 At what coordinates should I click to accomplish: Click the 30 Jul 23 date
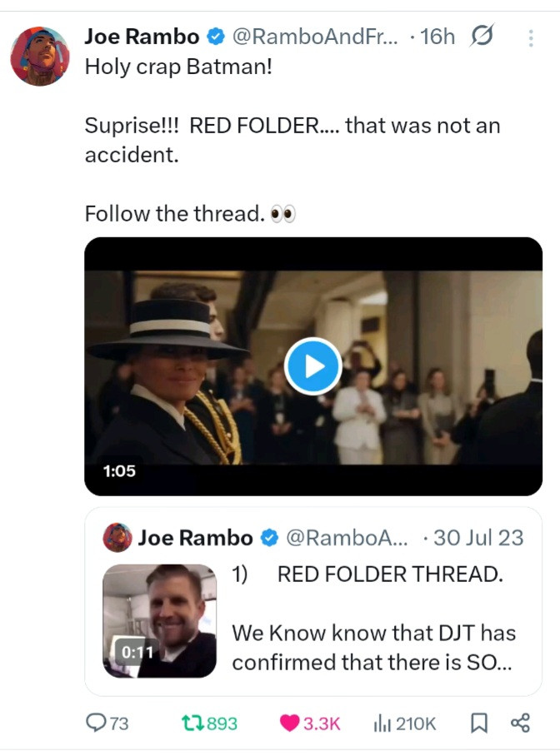pyautogui.click(x=479, y=537)
